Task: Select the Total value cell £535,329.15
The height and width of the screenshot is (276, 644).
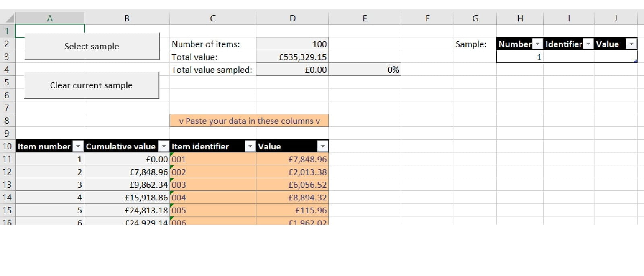Action: pyautogui.click(x=292, y=57)
